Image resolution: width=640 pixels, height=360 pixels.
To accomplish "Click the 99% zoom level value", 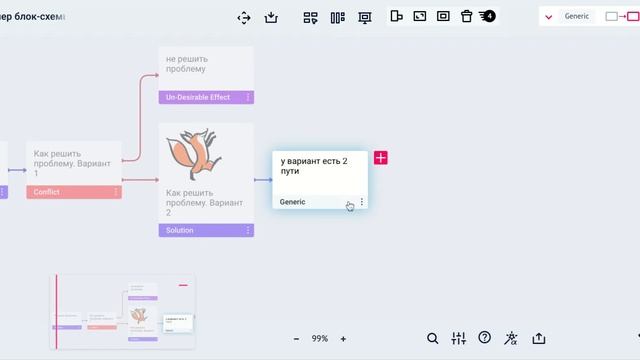I will (320, 339).
